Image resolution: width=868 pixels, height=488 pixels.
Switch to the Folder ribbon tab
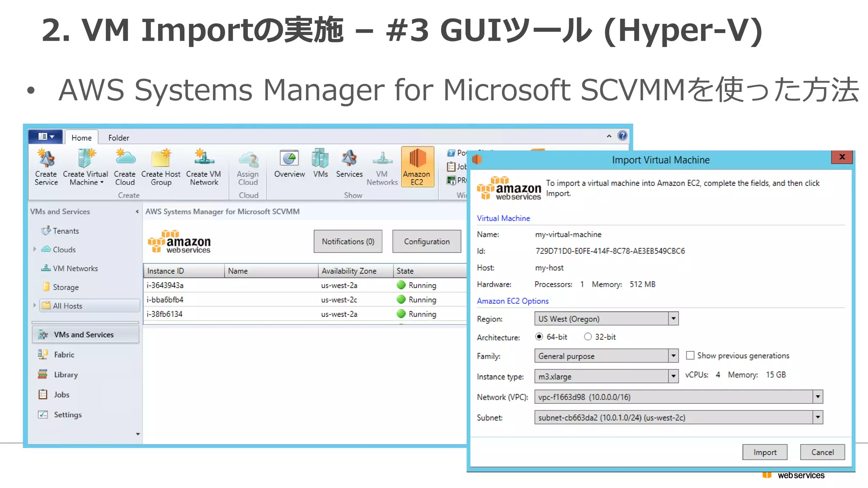coord(119,137)
